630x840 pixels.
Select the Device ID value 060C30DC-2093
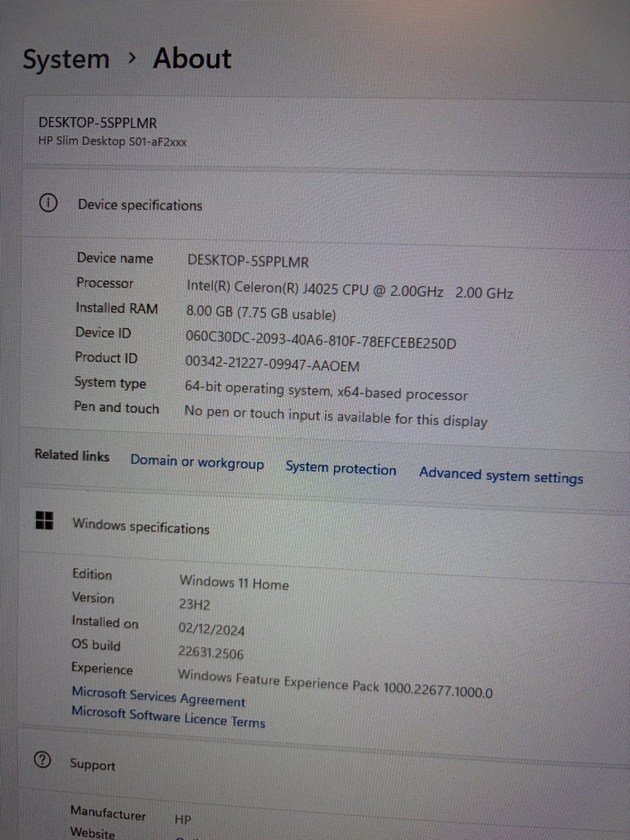[x=320, y=340]
